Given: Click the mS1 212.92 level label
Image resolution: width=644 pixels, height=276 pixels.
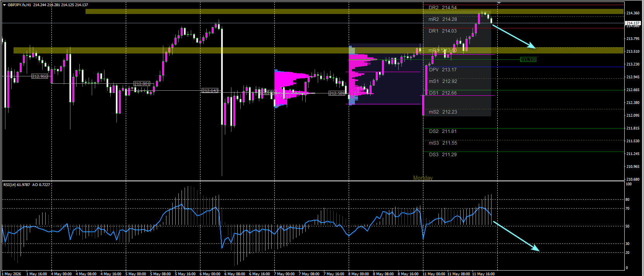Looking at the screenshot, I should point(443,81).
